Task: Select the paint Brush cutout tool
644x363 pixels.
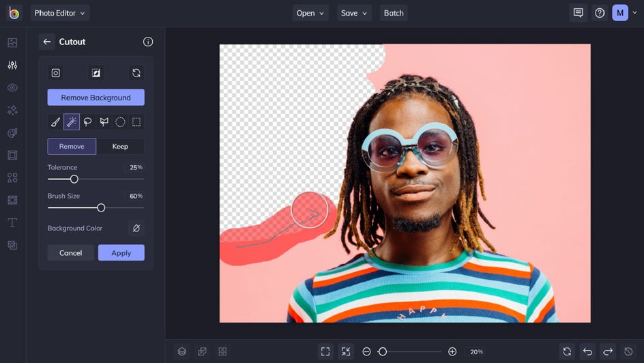Action: tap(55, 122)
